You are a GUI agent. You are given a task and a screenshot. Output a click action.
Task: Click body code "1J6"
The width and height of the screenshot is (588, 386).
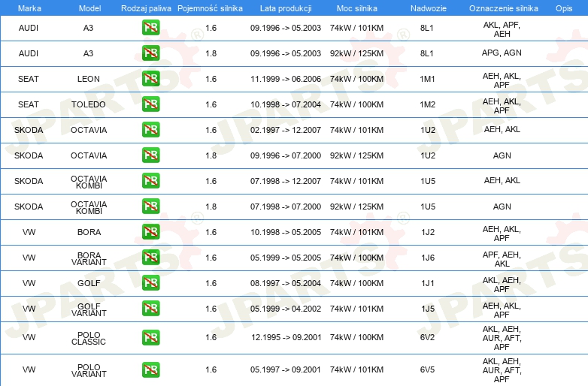428,258
